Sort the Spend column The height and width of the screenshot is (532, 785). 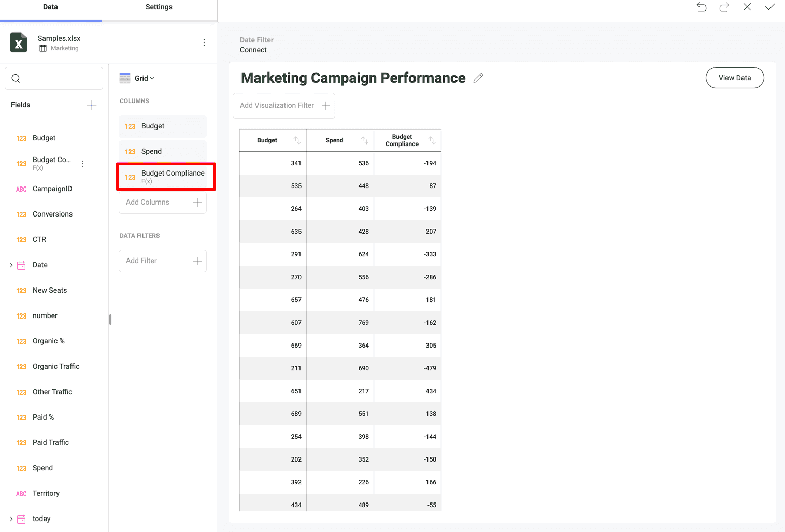[x=365, y=140]
